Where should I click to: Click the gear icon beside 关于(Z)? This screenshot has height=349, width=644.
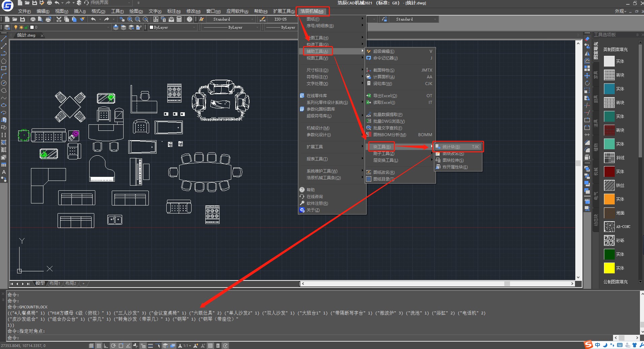click(302, 210)
